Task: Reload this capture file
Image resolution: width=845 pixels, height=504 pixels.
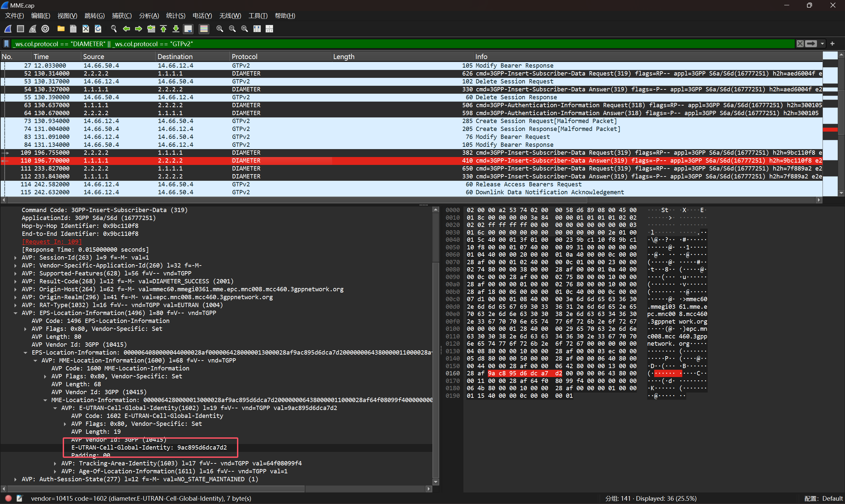Action: coord(98,29)
